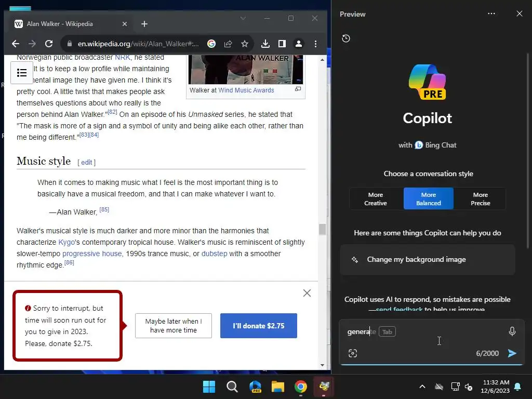Open Copilot more options menu
The height and width of the screenshot is (399, 532).
point(491,14)
